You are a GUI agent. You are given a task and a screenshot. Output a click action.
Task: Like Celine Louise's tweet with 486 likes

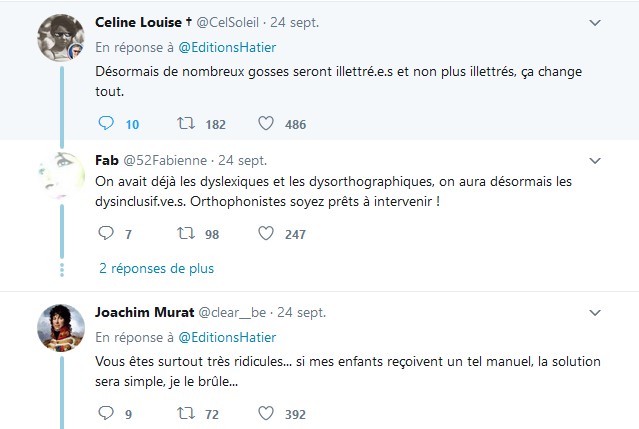(266, 123)
